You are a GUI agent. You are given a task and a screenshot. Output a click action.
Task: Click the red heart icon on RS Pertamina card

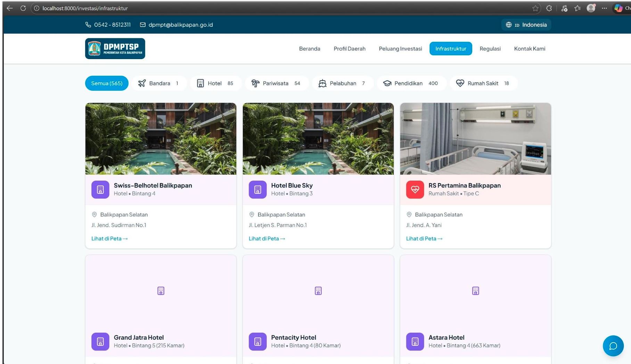pyautogui.click(x=415, y=190)
